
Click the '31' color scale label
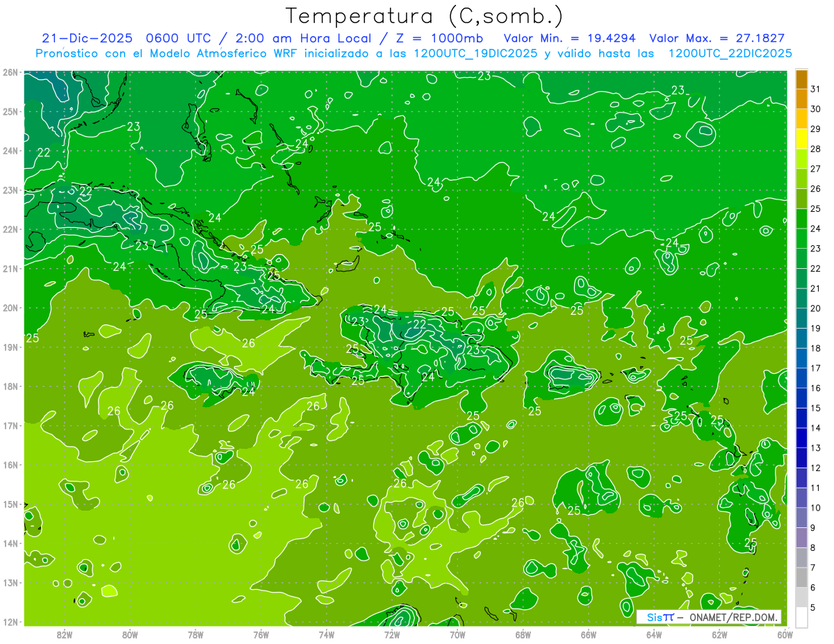(x=815, y=89)
